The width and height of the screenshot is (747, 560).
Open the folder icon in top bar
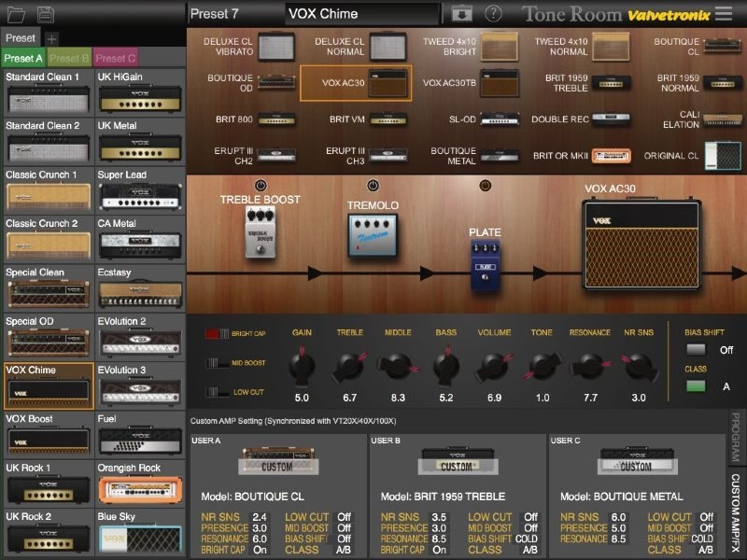[18, 14]
